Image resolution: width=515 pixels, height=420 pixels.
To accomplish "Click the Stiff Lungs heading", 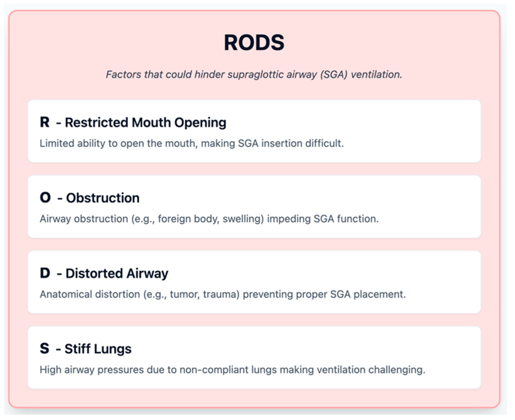I will [x=98, y=349].
